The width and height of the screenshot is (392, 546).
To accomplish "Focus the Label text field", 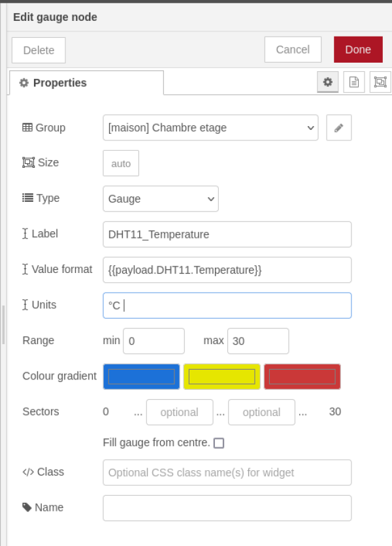I will pos(227,234).
